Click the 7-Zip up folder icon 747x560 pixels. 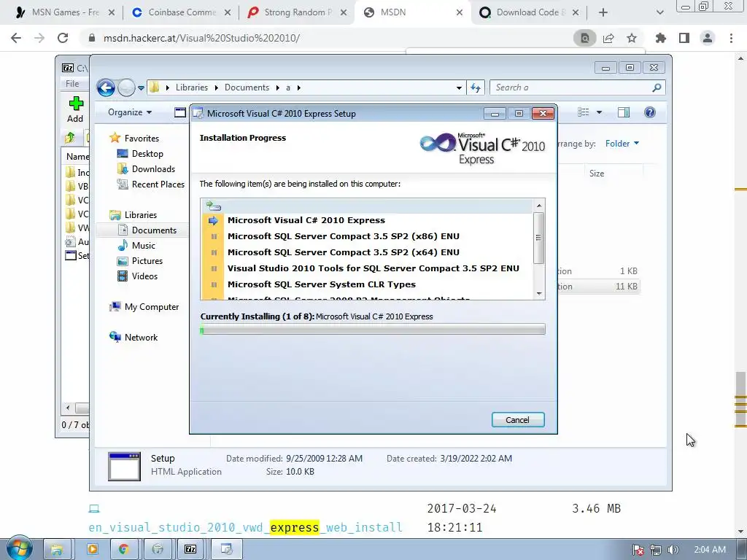[x=69, y=138]
